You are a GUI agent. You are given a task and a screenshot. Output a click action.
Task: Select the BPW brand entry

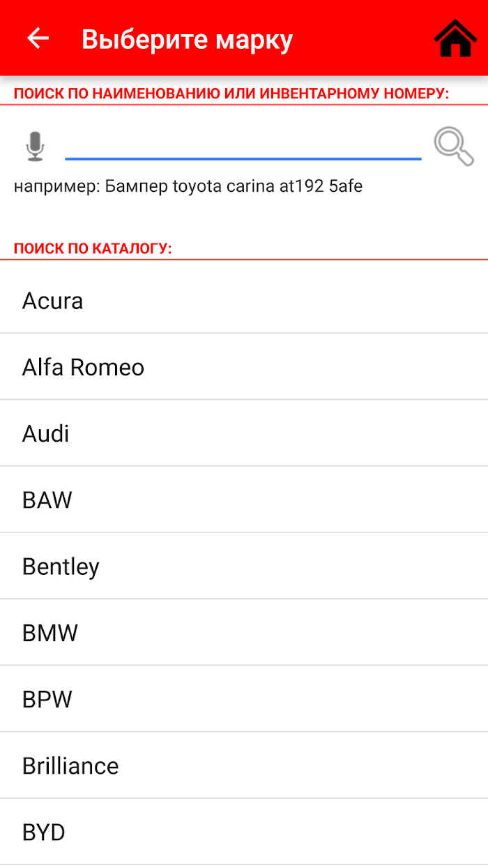pos(244,699)
